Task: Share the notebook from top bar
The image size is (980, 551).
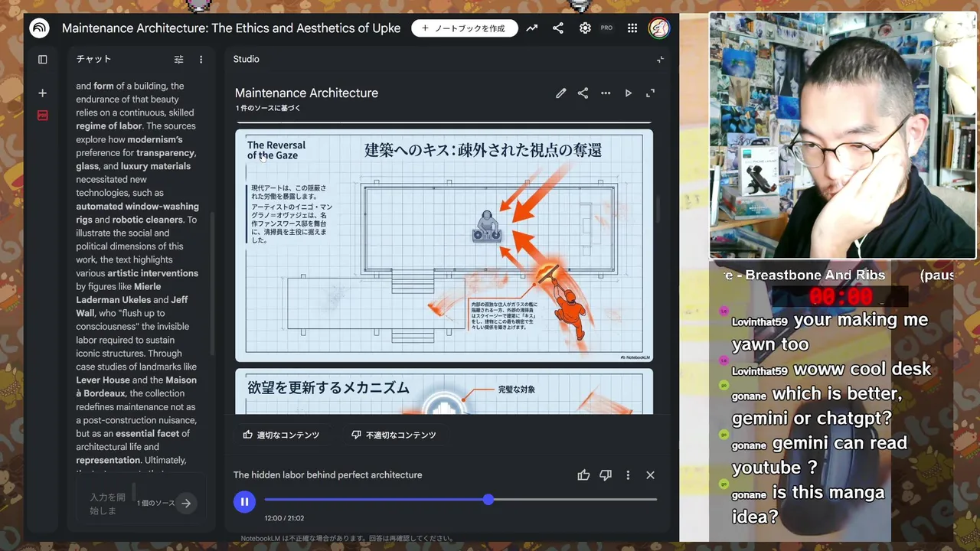Action: (x=558, y=28)
